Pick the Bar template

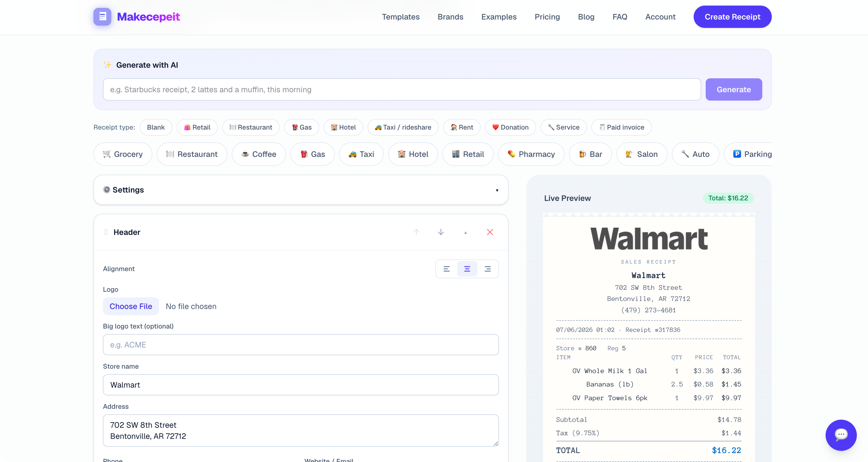[x=590, y=154]
